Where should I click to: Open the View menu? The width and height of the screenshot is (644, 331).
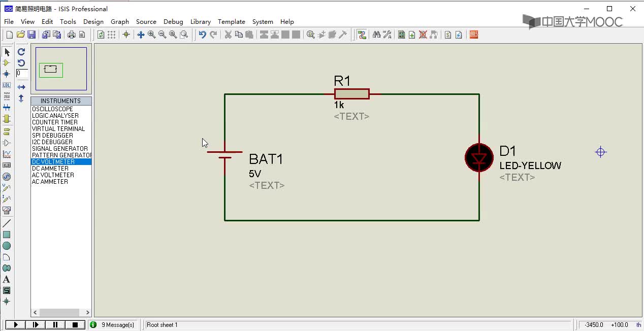[27, 22]
